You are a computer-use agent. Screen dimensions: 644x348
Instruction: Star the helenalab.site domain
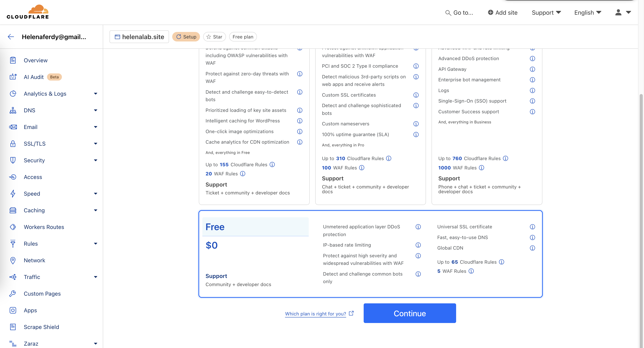(x=214, y=37)
